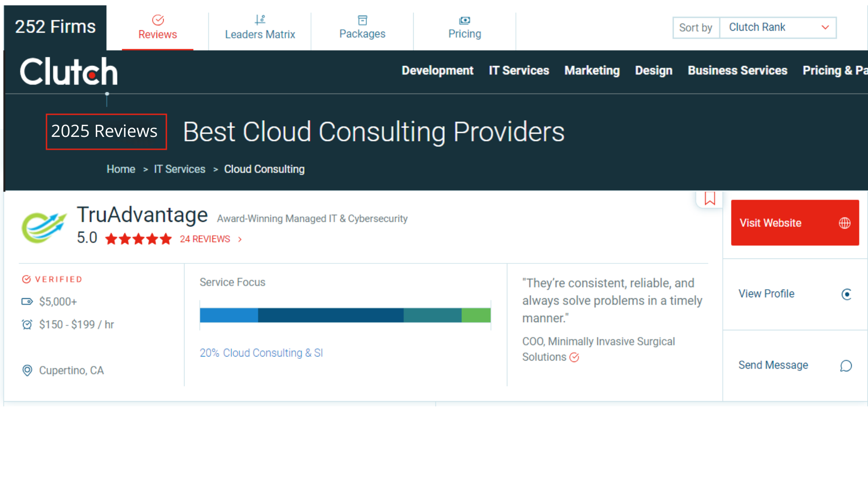Click the dark blue service focus segment

point(330,315)
